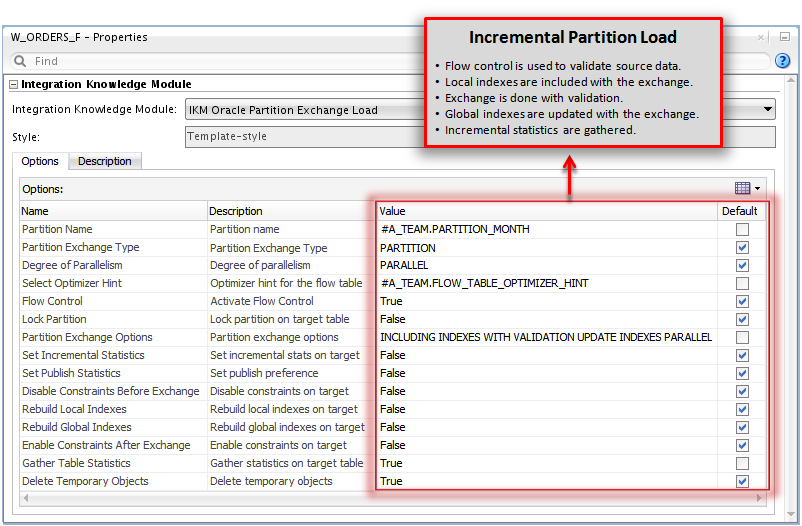Collapse the Integration Knowledge Module section

point(14,84)
